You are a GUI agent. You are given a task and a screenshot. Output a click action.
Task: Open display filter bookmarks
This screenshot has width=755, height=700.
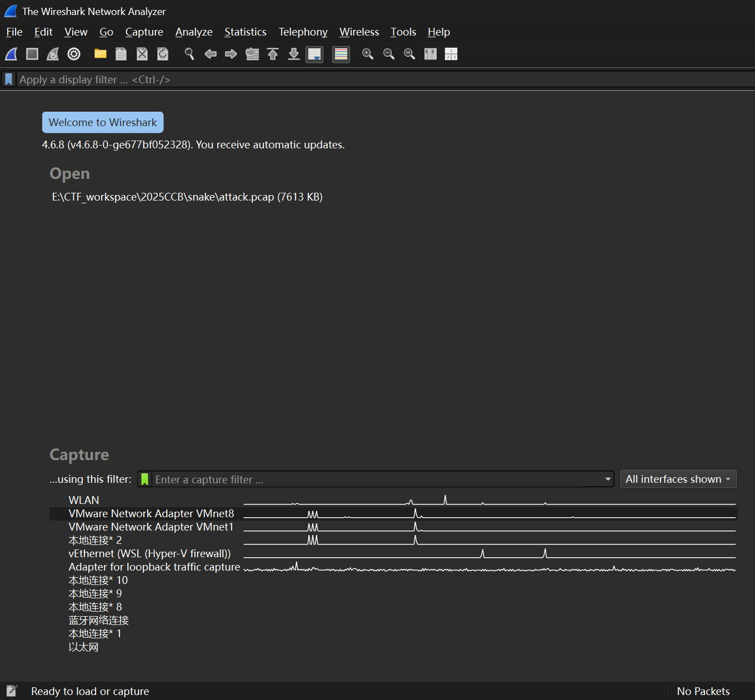click(9, 79)
